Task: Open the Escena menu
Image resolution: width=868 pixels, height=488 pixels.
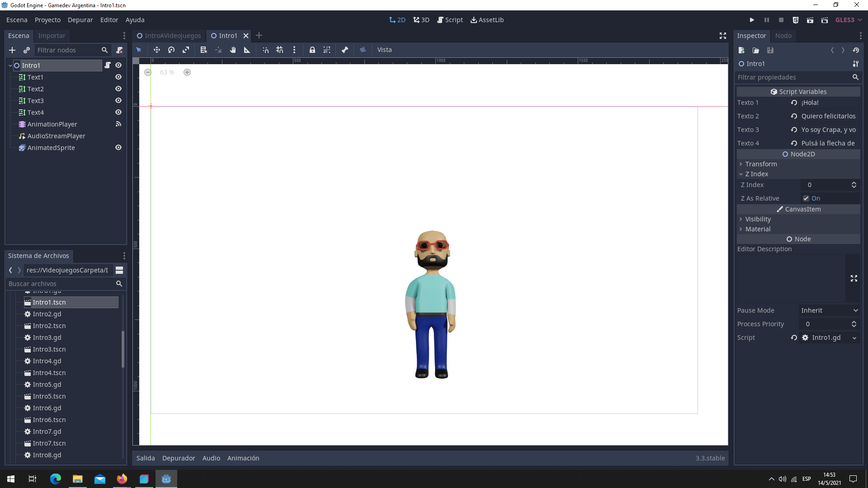Action: pyautogui.click(x=17, y=20)
